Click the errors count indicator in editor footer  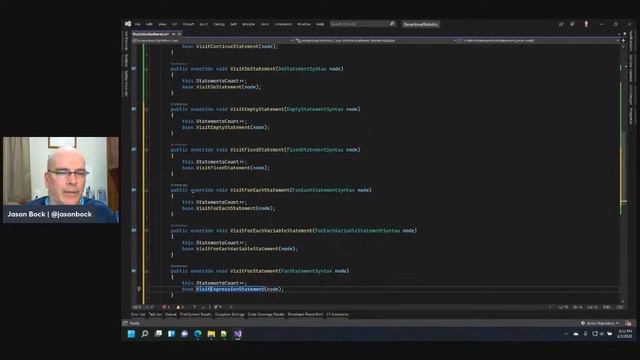pos(166,307)
